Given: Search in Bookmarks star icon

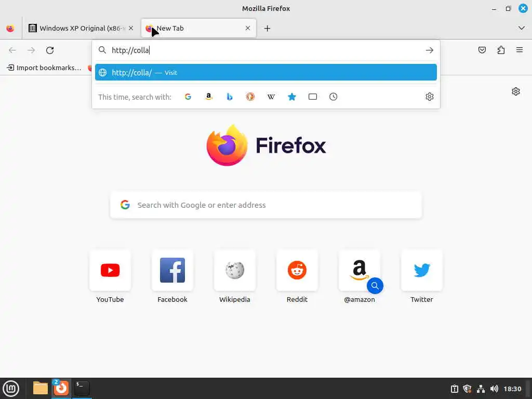Looking at the screenshot, I should click(x=292, y=97).
